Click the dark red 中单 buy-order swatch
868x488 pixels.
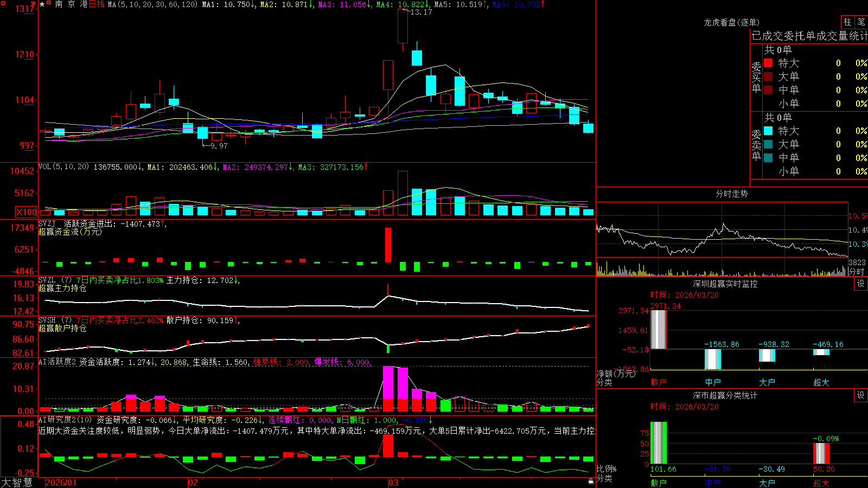pos(768,90)
